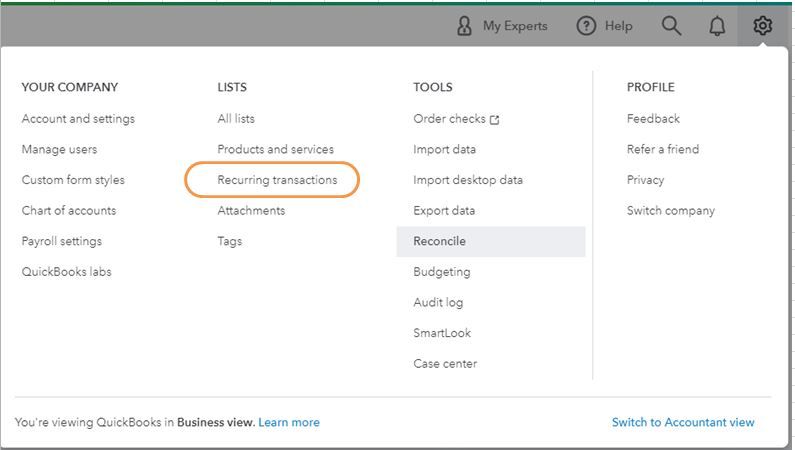Viewport: 795px width, 450px height.
Task: Click Switch to Accountant view
Action: click(683, 422)
